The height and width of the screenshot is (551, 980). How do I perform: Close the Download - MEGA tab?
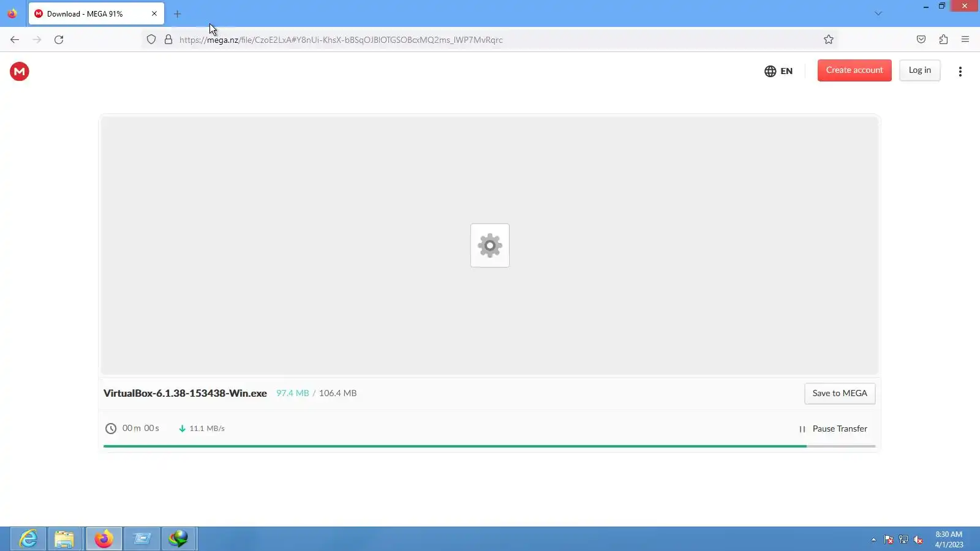pyautogui.click(x=154, y=13)
